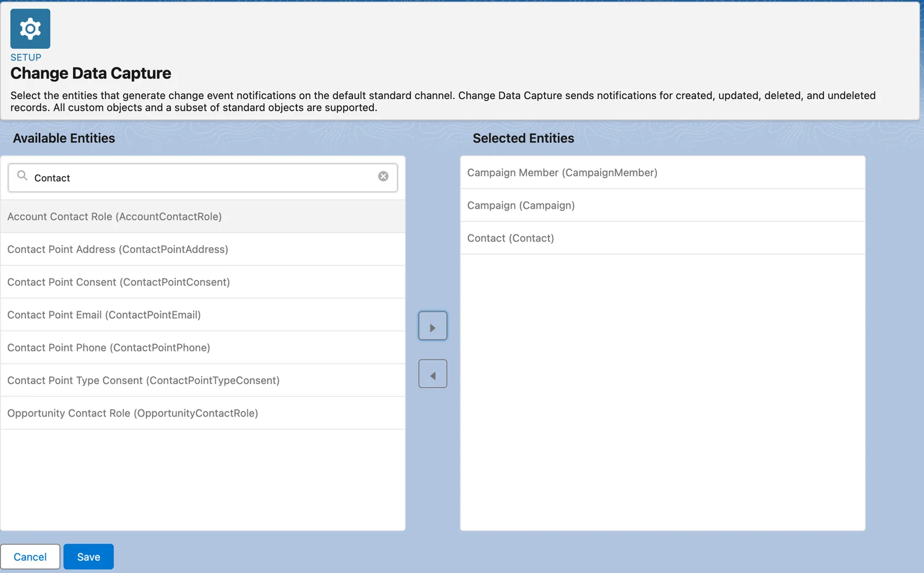This screenshot has width=924, height=573.
Task: Click inside the entity search field
Action: [x=201, y=178]
